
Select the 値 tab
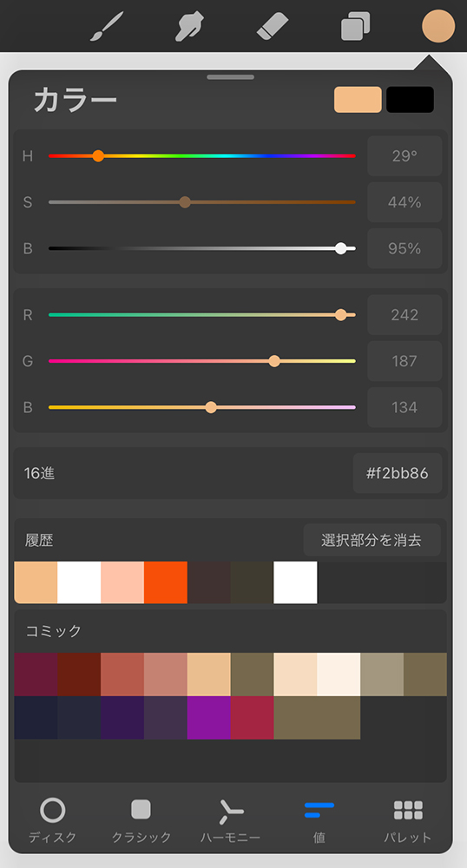(319, 821)
